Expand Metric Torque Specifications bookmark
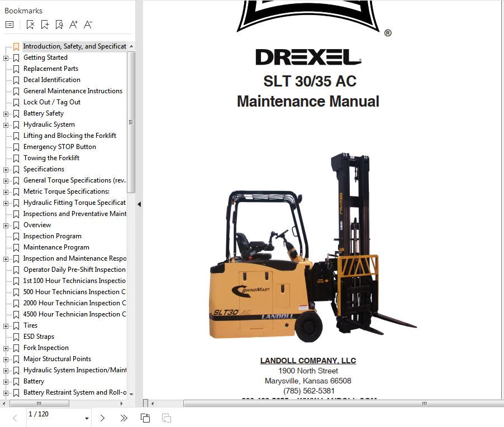 pyautogui.click(x=6, y=193)
